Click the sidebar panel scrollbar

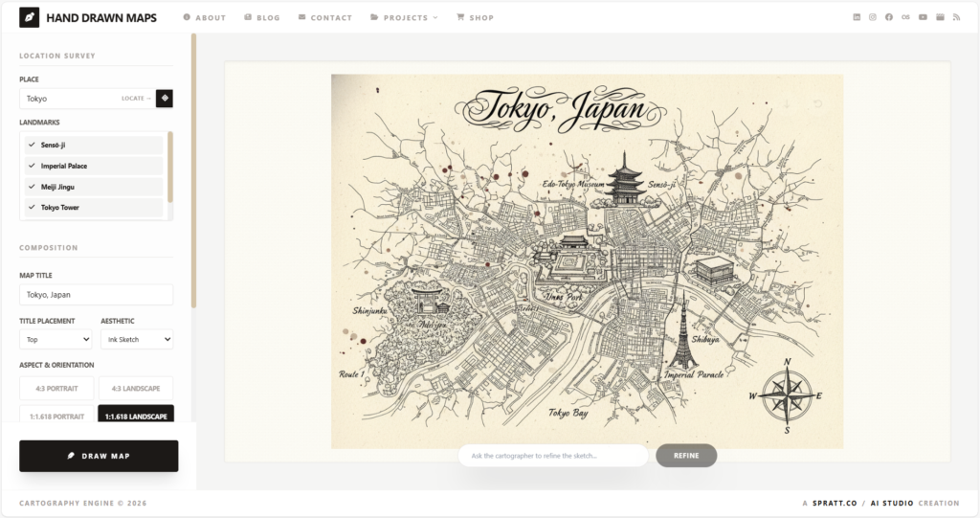coord(193,170)
